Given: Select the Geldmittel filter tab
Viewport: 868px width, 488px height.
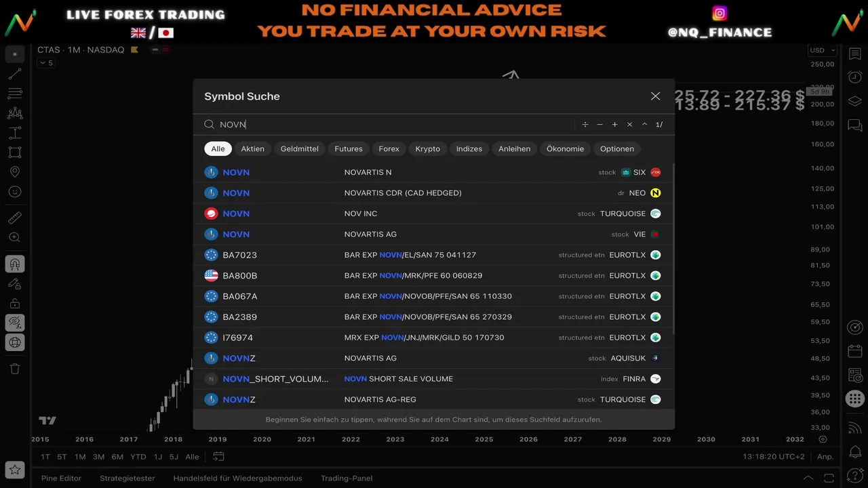Looking at the screenshot, I should (x=300, y=148).
